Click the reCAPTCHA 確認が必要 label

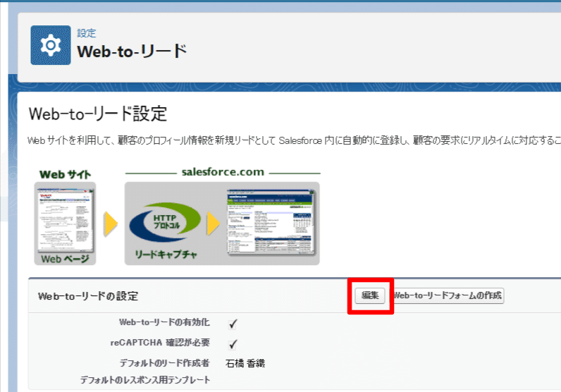(x=160, y=343)
